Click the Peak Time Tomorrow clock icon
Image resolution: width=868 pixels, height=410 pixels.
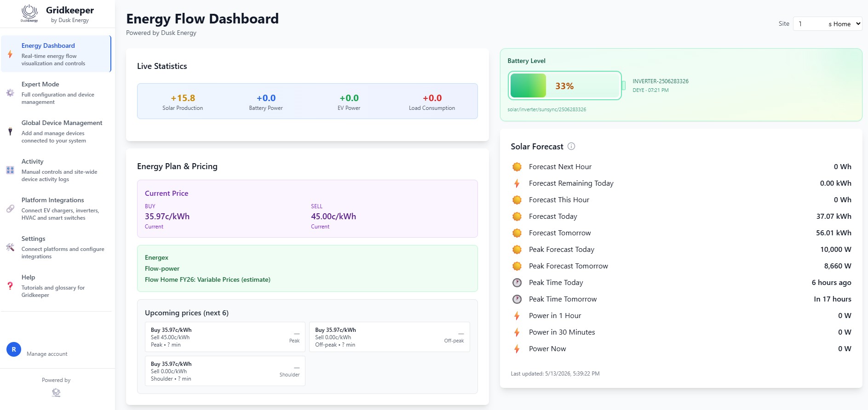point(517,299)
